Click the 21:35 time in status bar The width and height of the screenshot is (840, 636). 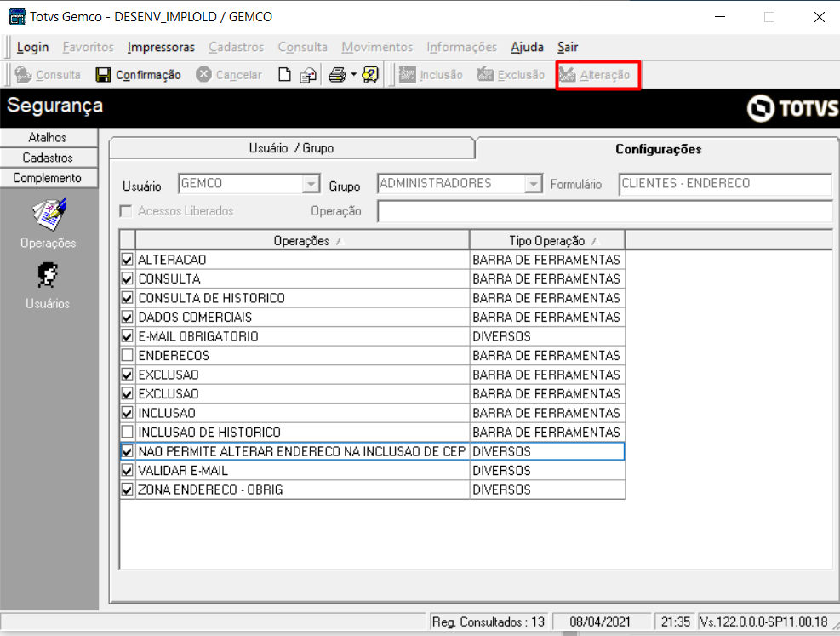676,622
